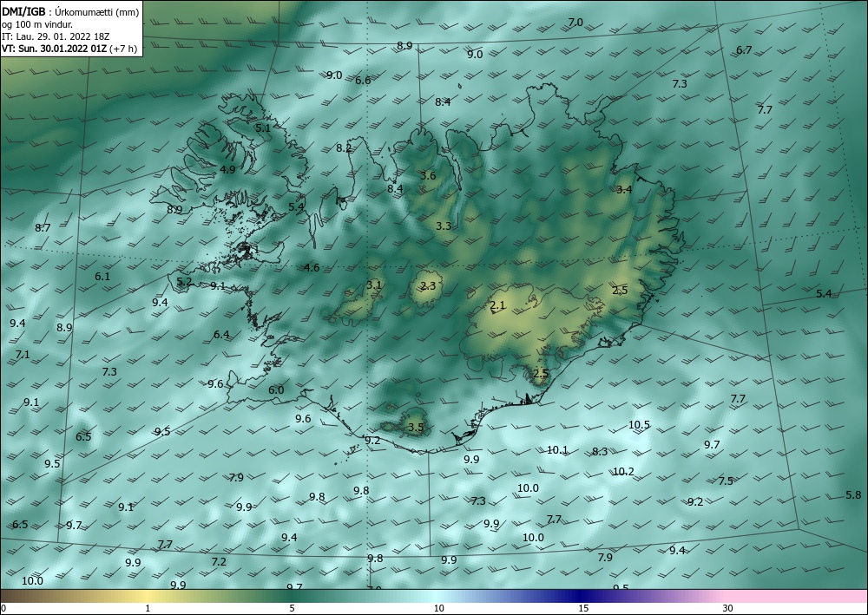Click the map value "3.1"

click(x=373, y=285)
